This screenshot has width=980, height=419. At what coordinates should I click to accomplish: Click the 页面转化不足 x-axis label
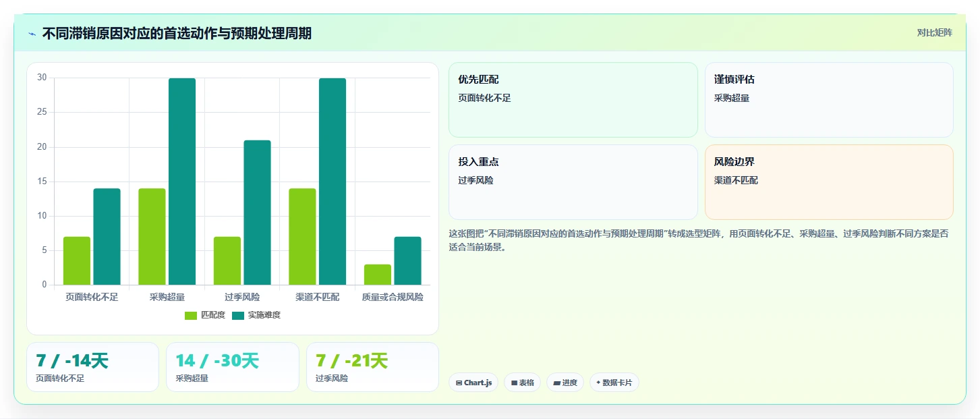pos(92,297)
